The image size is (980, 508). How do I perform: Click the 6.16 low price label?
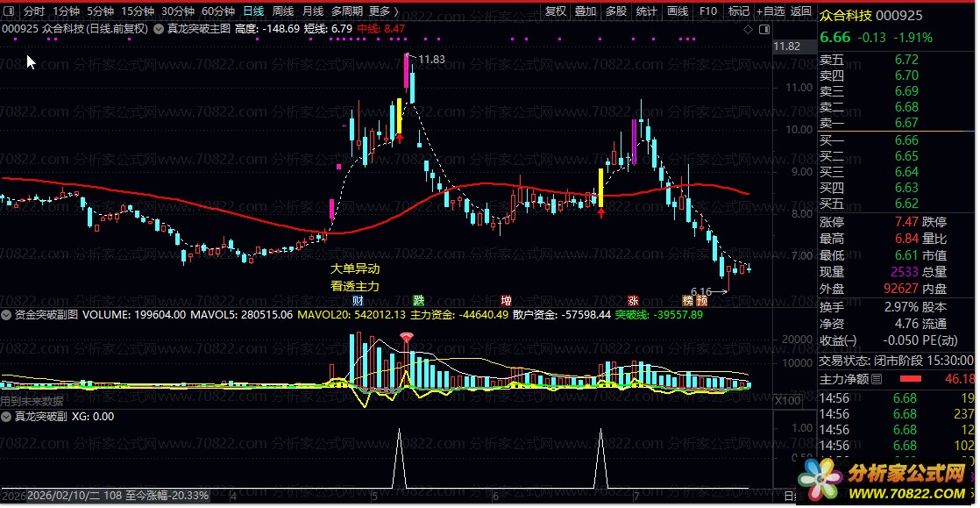tap(702, 291)
